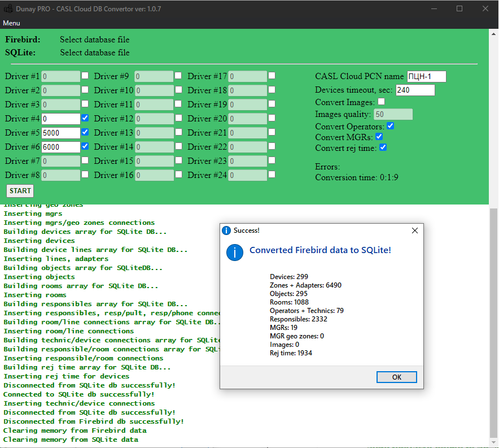Screen dimensions: 499x448
Task: Click the Driver #6 field showing 6000
Action: click(61, 147)
